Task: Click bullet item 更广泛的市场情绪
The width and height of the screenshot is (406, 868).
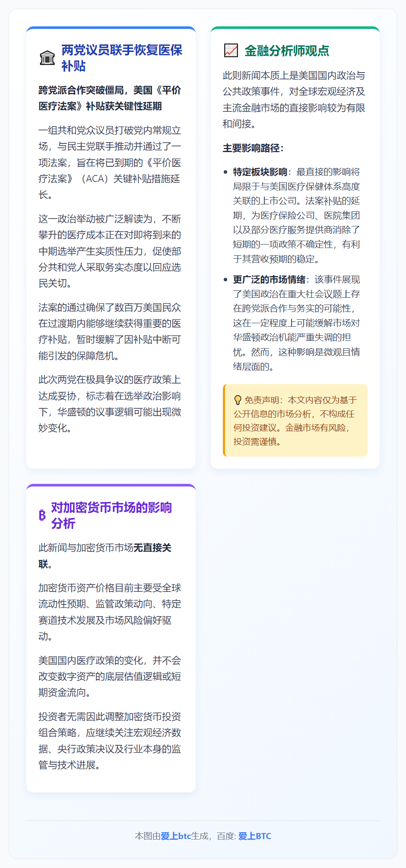Action: (297, 323)
